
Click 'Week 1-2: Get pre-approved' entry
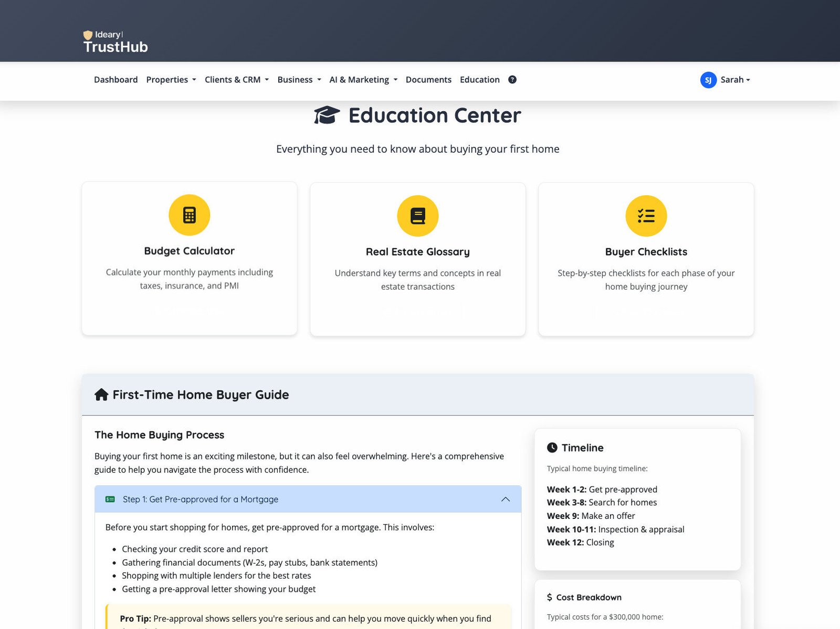click(x=602, y=489)
